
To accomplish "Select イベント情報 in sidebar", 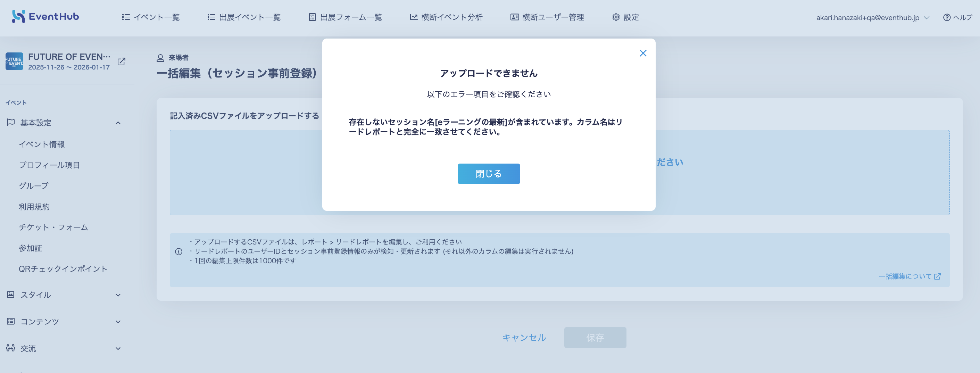I will 42,144.
